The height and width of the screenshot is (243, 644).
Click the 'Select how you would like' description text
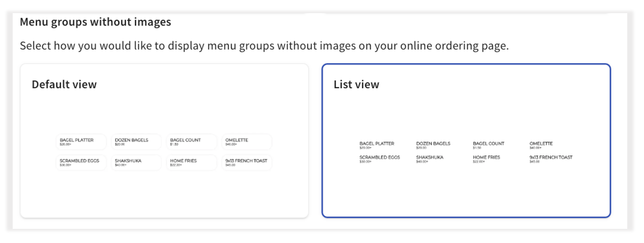coord(264,46)
